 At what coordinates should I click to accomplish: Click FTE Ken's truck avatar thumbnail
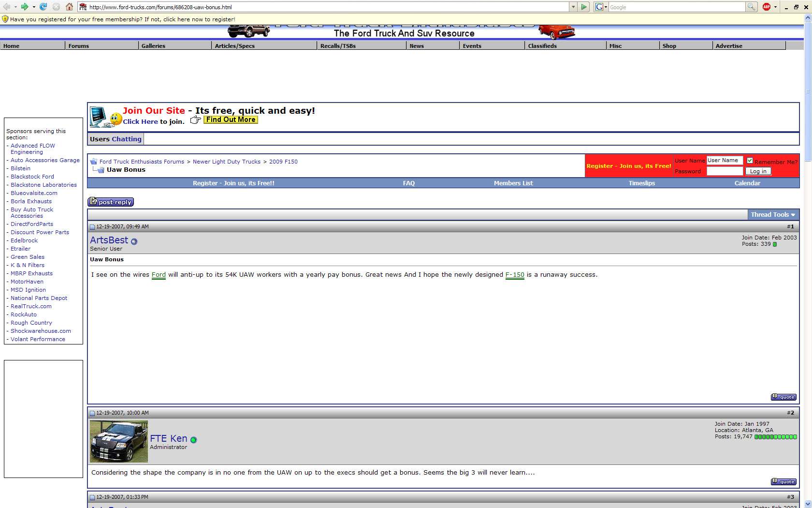119,441
